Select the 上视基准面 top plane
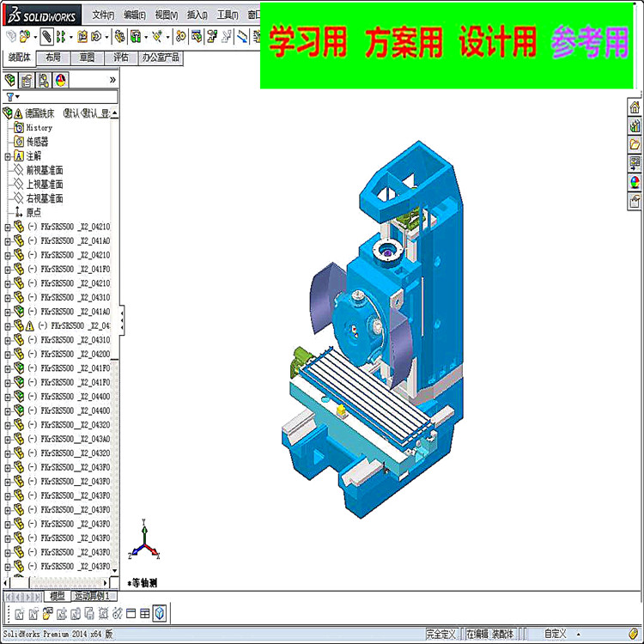Image resolution: width=644 pixels, height=644 pixels. tap(45, 185)
